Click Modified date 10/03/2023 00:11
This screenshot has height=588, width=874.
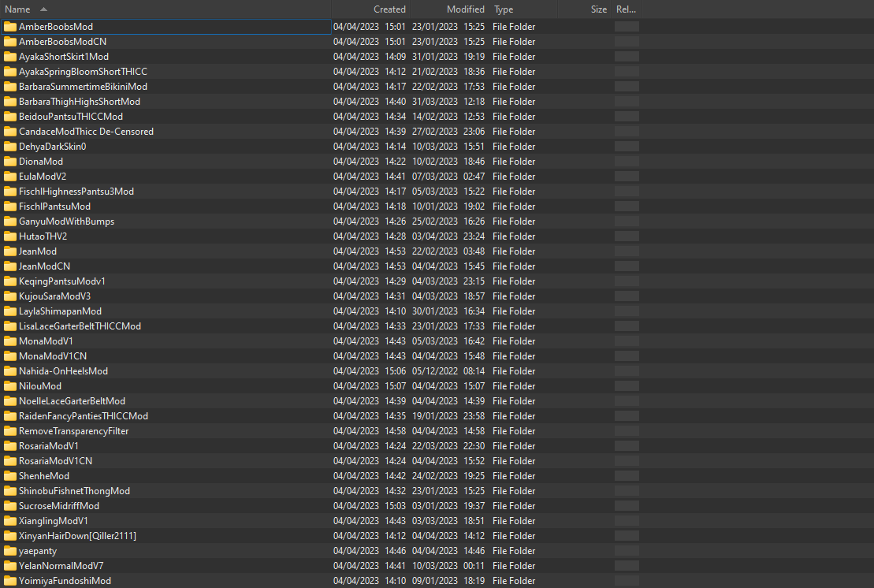point(448,566)
